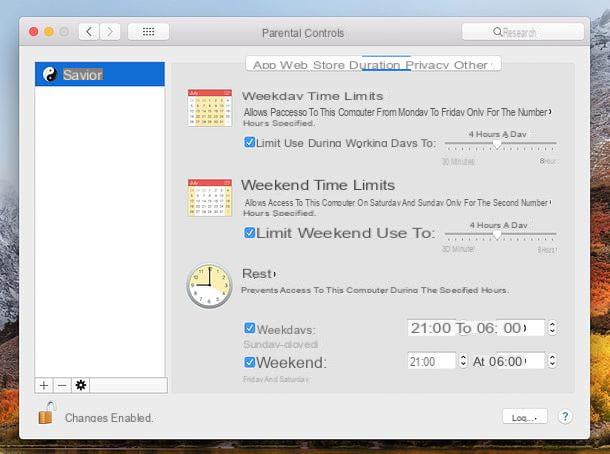The image size is (610, 454).
Task: Toggle the Weekend rest checkbox
Action: [249, 362]
